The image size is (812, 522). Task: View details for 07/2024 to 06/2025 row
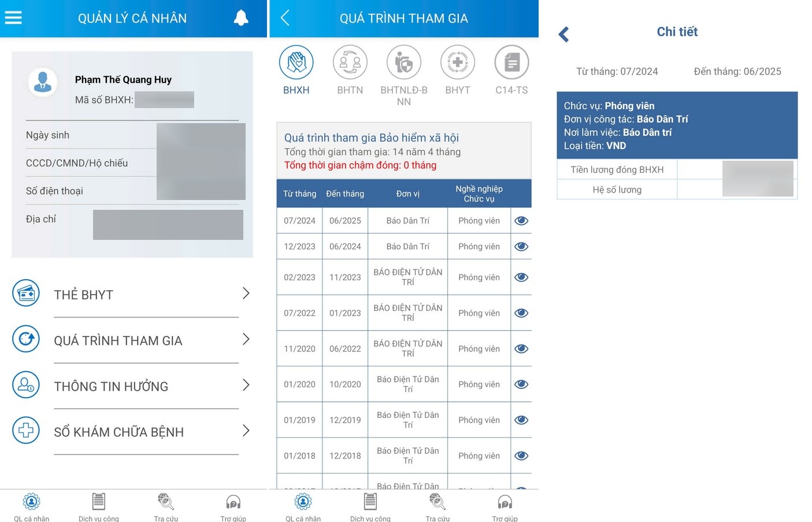(x=521, y=221)
